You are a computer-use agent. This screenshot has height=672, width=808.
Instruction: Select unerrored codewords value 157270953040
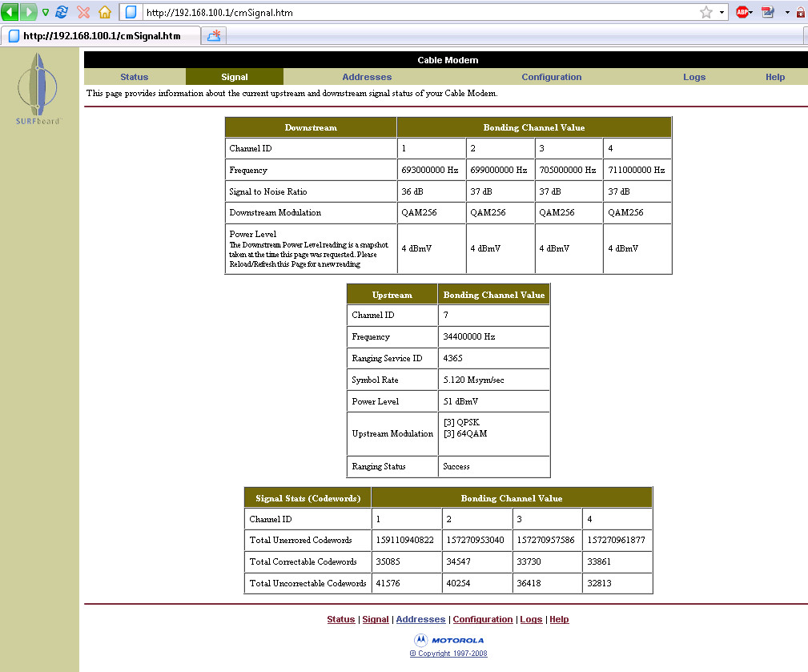[x=475, y=540]
